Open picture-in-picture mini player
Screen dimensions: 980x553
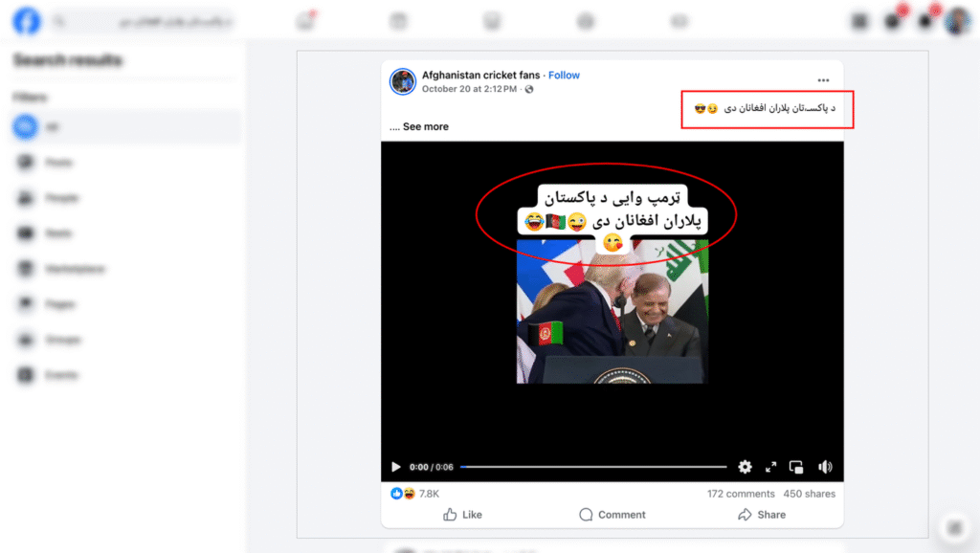pyautogui.click(x=796, y=467)
